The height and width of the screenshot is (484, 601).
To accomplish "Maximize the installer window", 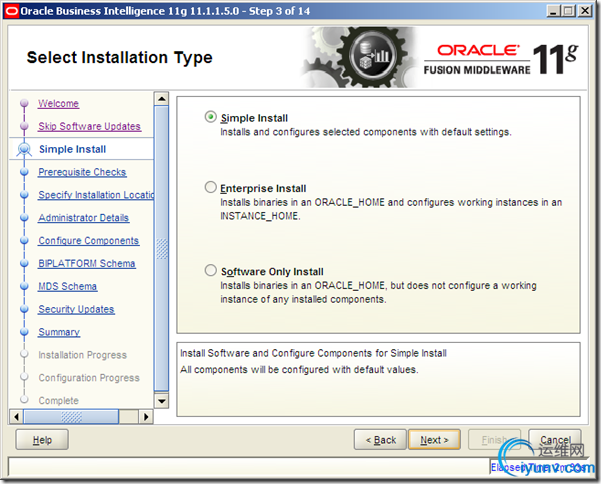I will point(568,11).
